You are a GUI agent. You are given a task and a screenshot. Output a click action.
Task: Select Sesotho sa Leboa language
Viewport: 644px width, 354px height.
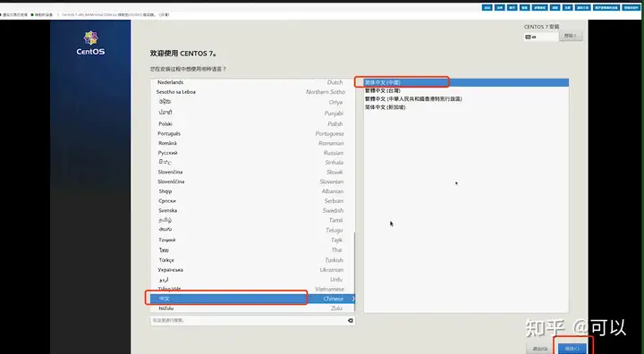(251, 92)
